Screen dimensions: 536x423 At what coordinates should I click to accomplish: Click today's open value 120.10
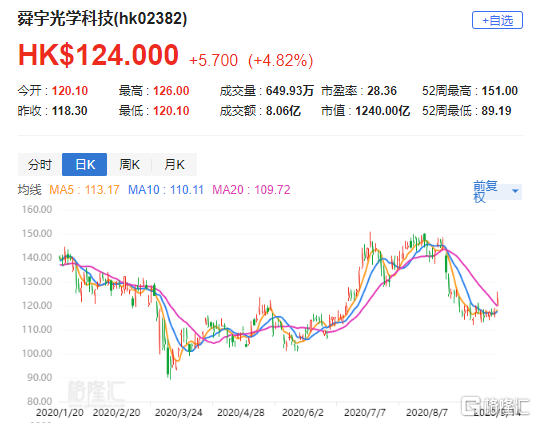(70, 91)
